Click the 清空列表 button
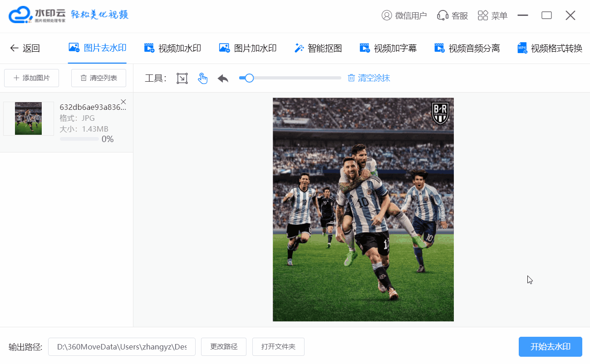590x364 pixels. click(x=98, y=78)
